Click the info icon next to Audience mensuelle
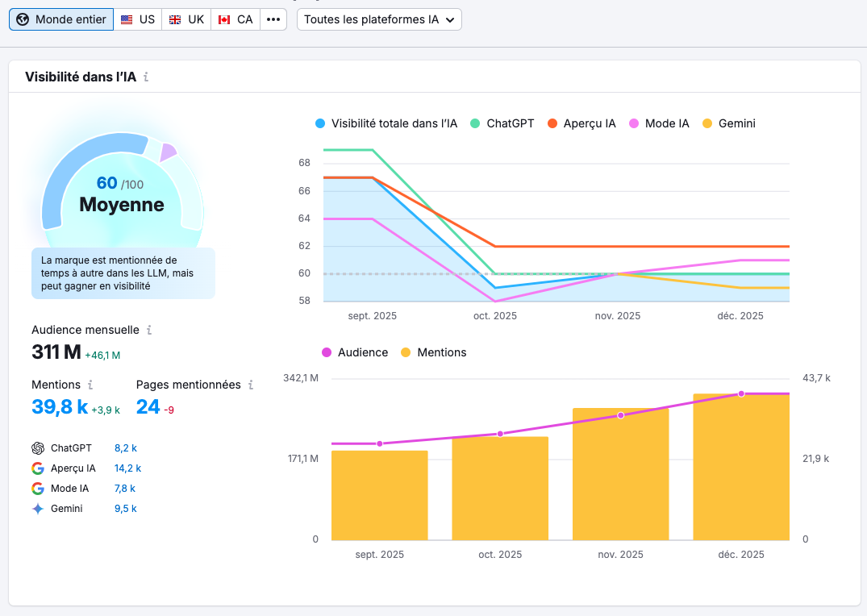This screenshot has width=867, height=616. click(x=150, y=331)
